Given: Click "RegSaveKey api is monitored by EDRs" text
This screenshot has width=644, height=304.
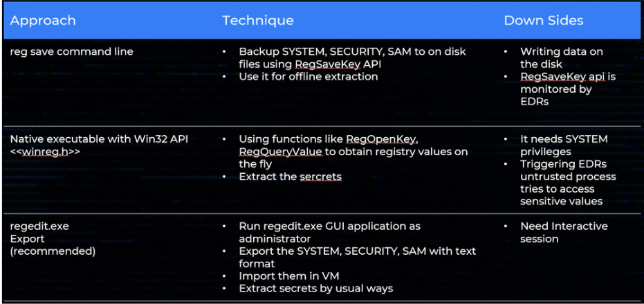Looking at the screenshot, I should [567, 89].
